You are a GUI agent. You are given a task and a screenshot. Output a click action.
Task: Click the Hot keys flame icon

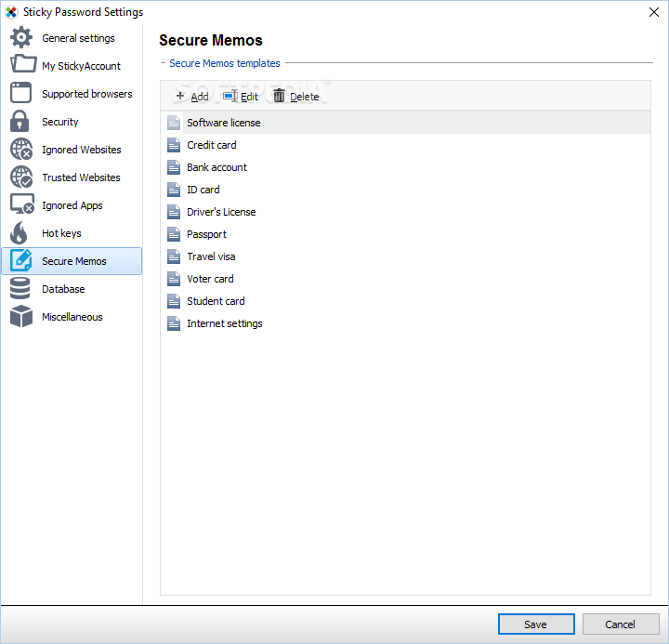point(20,232)
